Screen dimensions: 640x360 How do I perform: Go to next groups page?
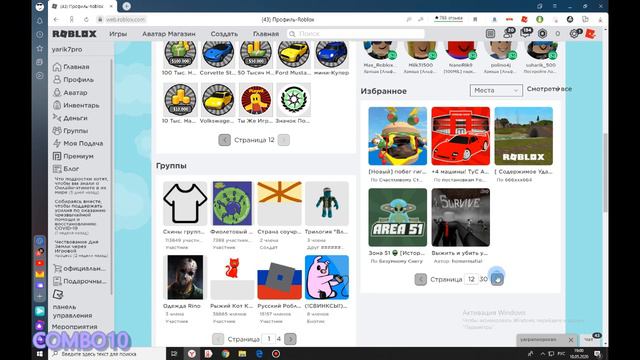[290, 339]
